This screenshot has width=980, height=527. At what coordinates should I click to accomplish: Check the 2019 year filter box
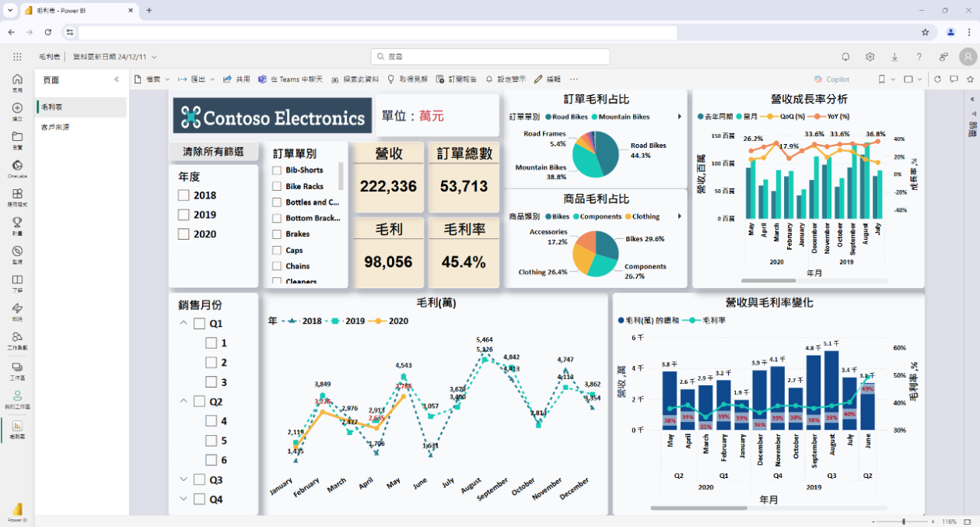click(x=184, y=215)
